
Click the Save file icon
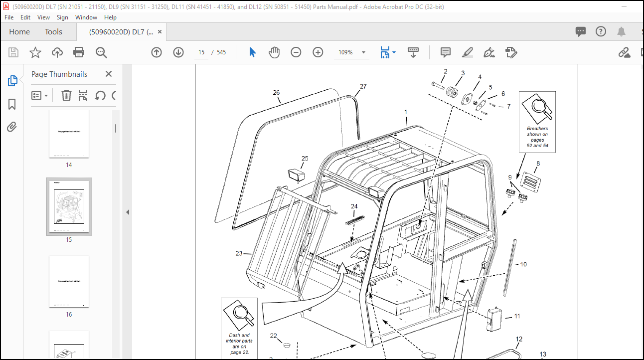tap(13, 52)
